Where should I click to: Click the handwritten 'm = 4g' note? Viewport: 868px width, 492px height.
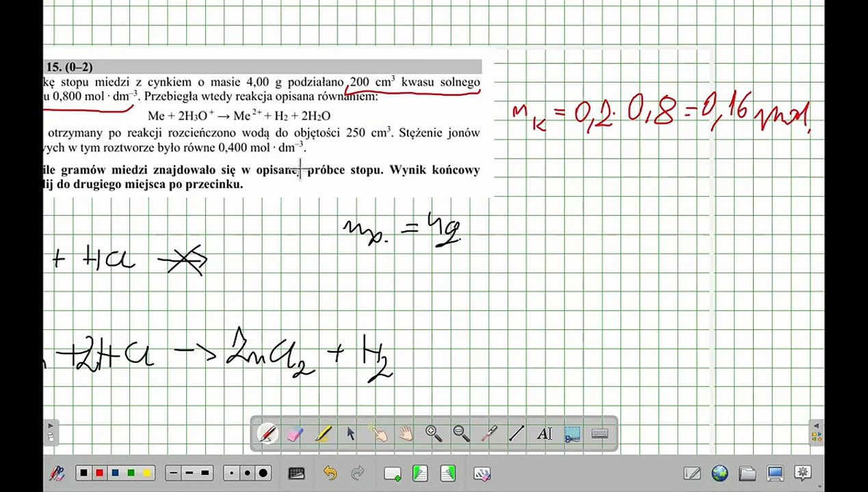coord(402,230)
